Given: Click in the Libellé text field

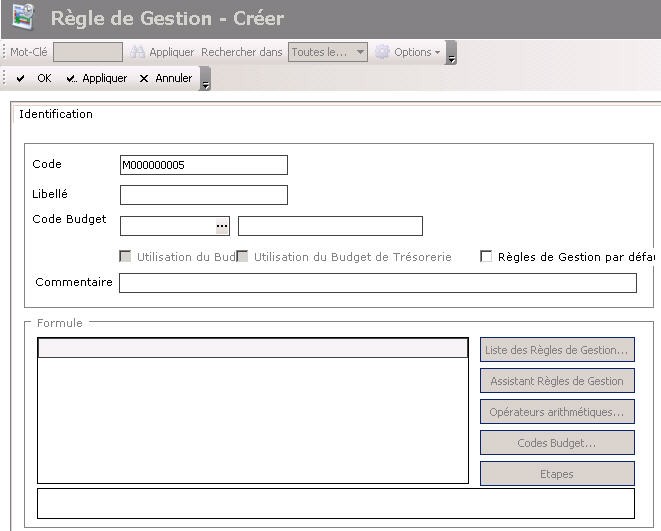Looking at the screenshot, I should pos(203,195).
